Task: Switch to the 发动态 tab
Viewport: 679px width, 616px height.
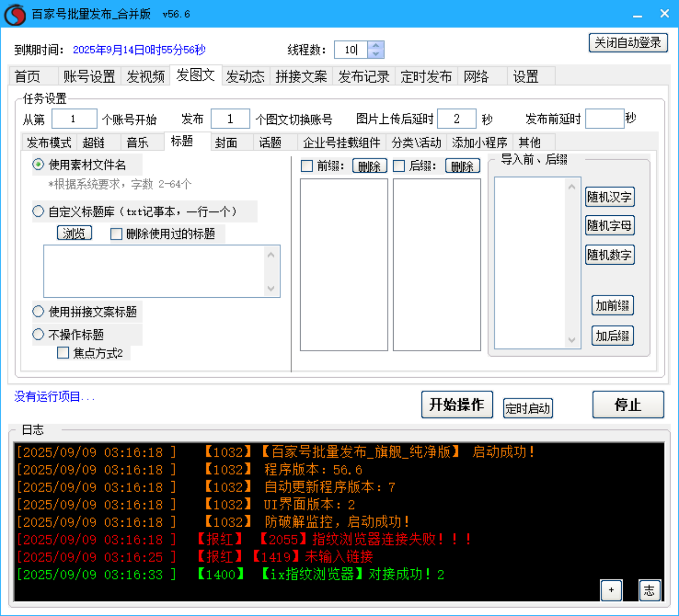Action: pos(245,76)
